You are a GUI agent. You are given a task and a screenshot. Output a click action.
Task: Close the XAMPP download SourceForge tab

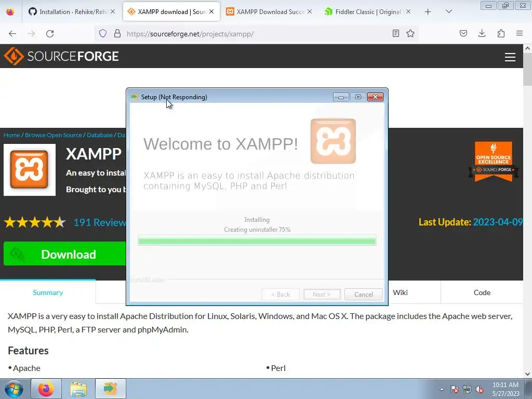(211, 11)
